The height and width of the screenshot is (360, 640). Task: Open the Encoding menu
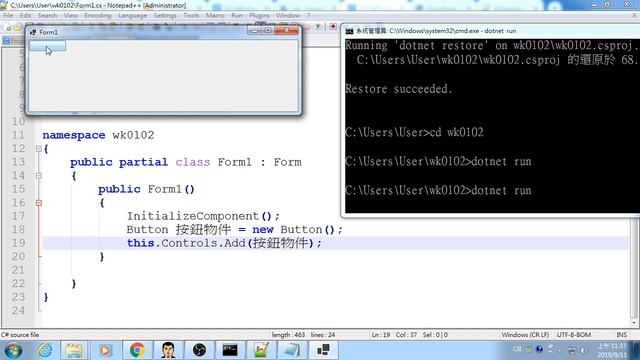(x=98, y=15)
